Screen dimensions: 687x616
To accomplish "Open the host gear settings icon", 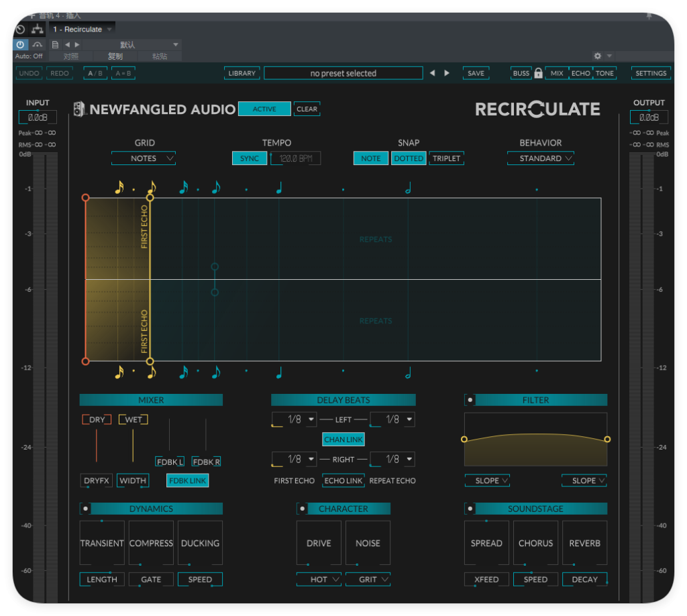I will (x=598, y=56).
